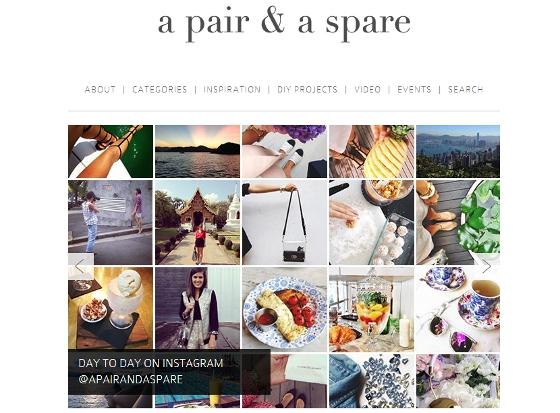560x413 pixels.
Task: Open the @APAIRANDASPARE Instagram caption link
Action: (130, 379)
